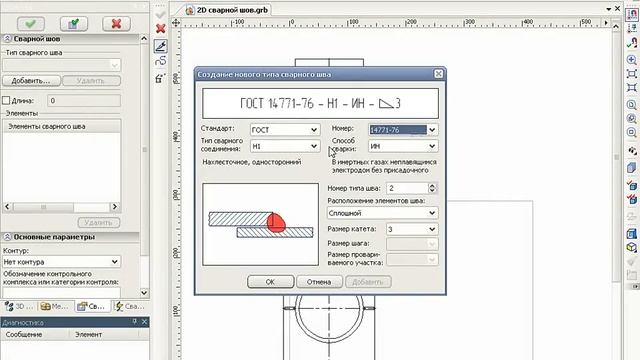The height and width of the screenshot is (360, 640).
Task: Switch to the Сва... bottom panel tab
Action: (x=129, y=306)
